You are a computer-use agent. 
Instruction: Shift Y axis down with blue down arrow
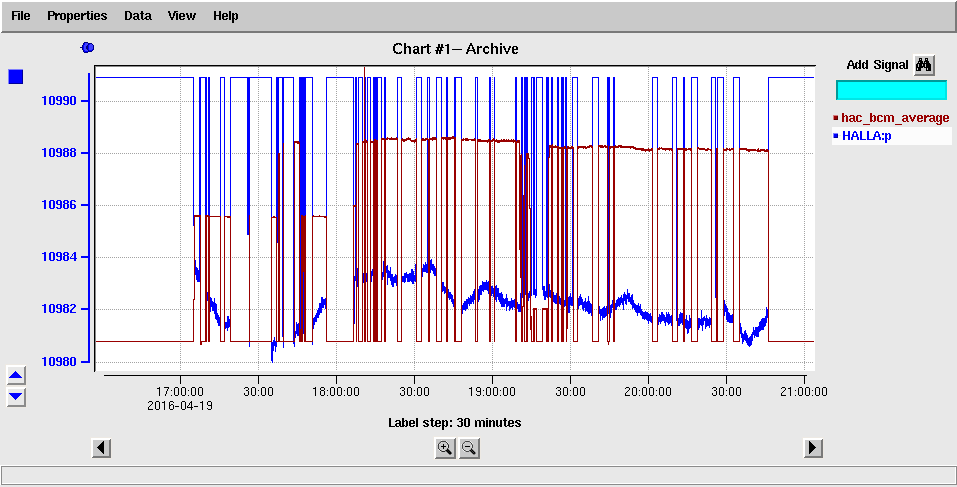tap(16, 397)
